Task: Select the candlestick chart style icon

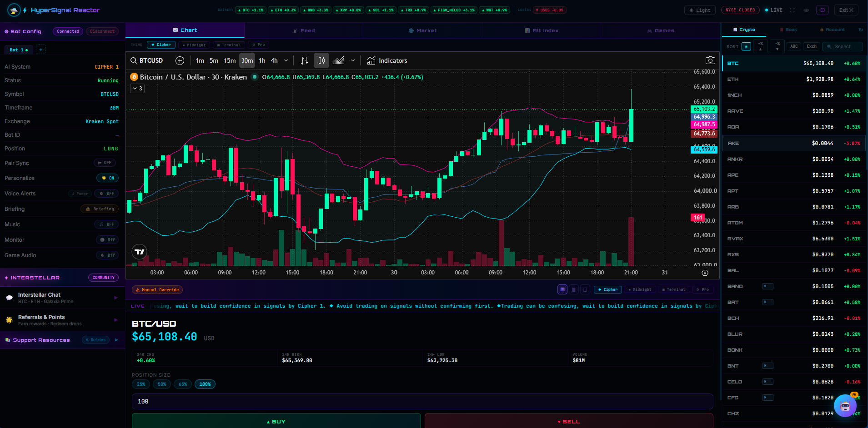Action: [x=321, y=60]
